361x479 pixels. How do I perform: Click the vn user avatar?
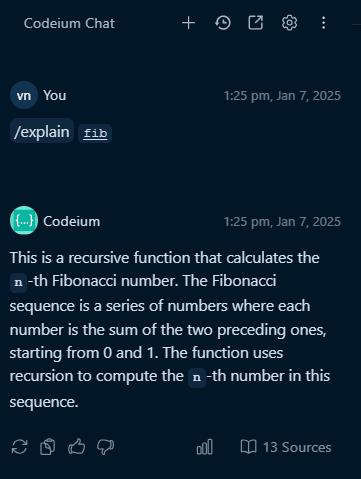(x=24, y=95)
